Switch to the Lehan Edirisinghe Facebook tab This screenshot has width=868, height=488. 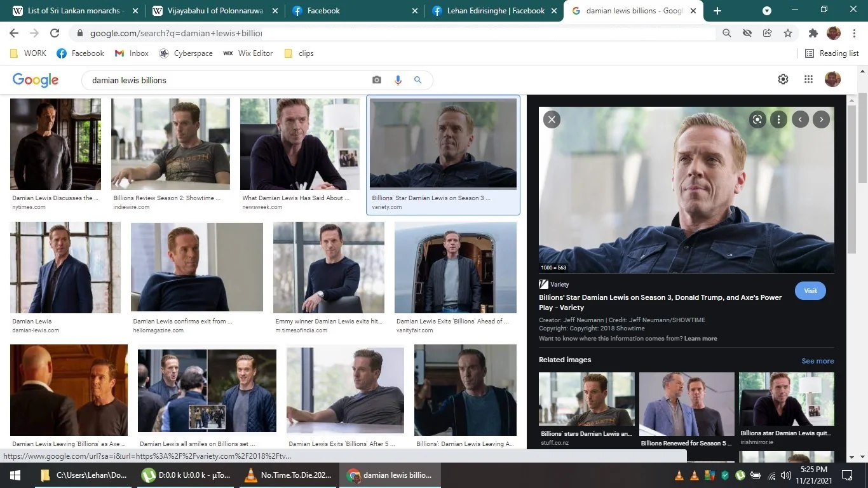click(494, 11)
